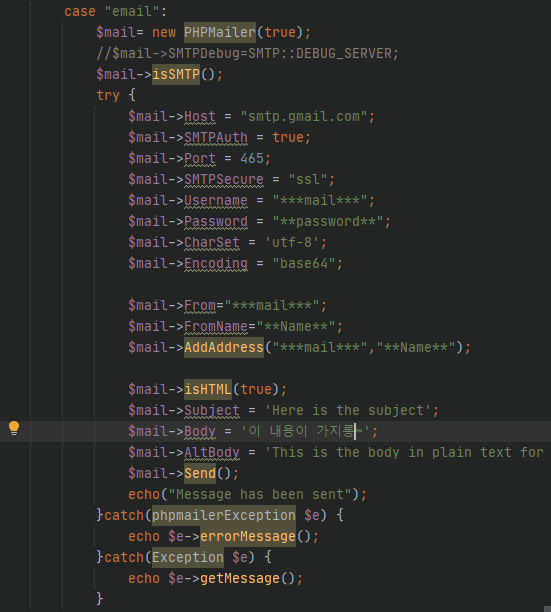The height and width of the screenshot is (612, 551).
Task: Click the isSMTP method call
Action: click(x=176, y=75)
